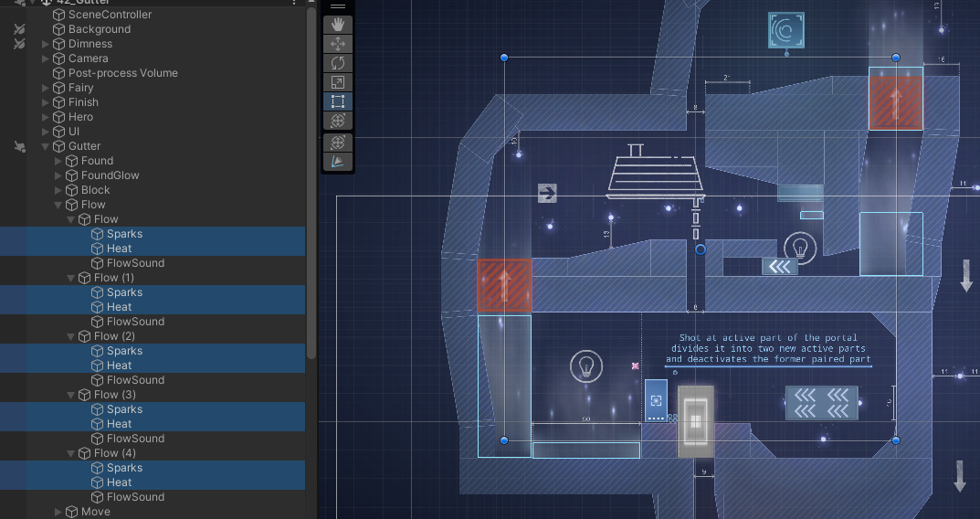Screen dimensions: 980x519
Task: Click the scene toolbar drag handle
Action: [338, 7]
